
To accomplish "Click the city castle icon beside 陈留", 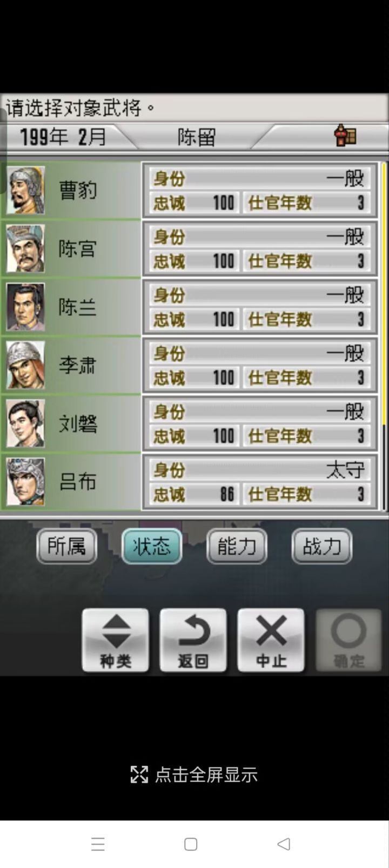I will pyautogui.click(x=346, y=136).
